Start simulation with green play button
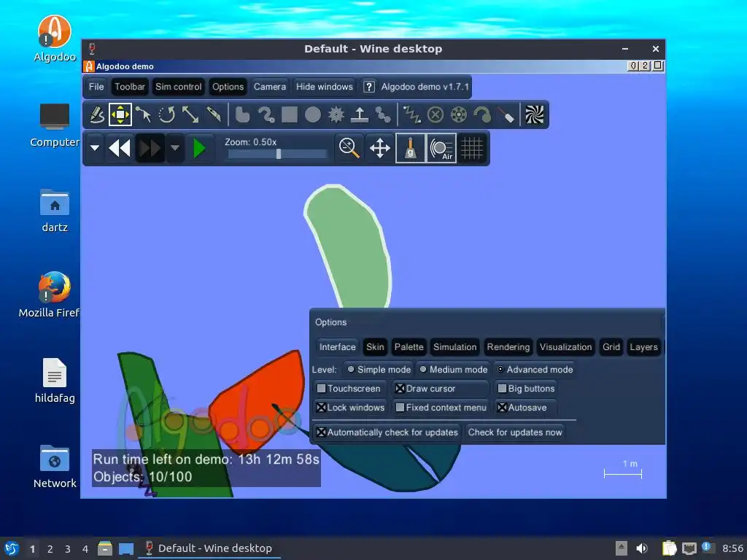 [200, 148]
